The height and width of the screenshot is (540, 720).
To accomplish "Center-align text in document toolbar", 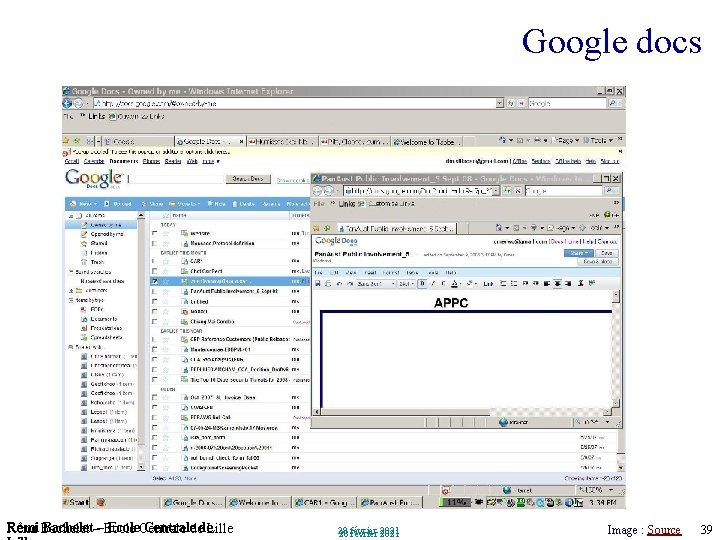I will point(557,284).
